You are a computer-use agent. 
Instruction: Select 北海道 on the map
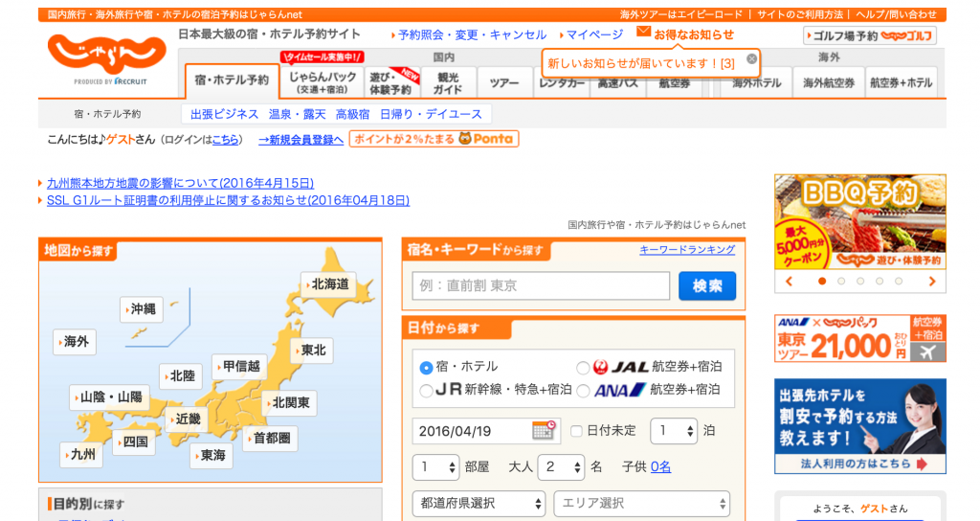pos(327,284)
